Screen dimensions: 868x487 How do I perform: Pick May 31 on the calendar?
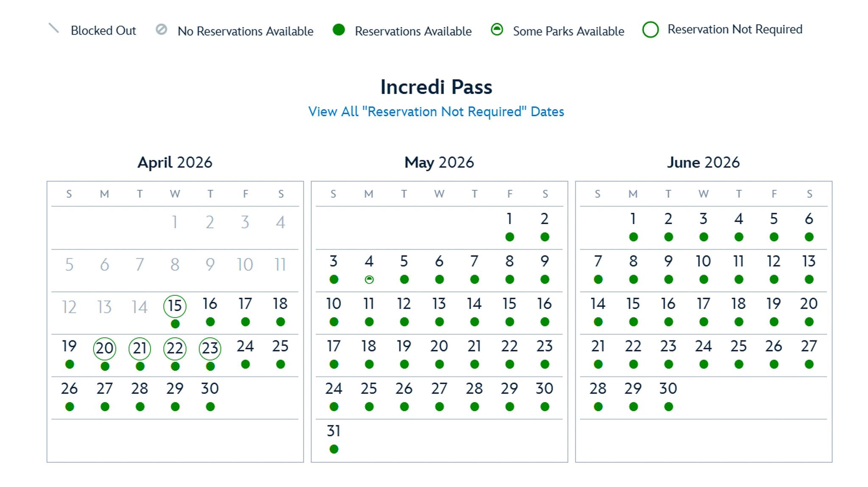[x=334, y=431]
